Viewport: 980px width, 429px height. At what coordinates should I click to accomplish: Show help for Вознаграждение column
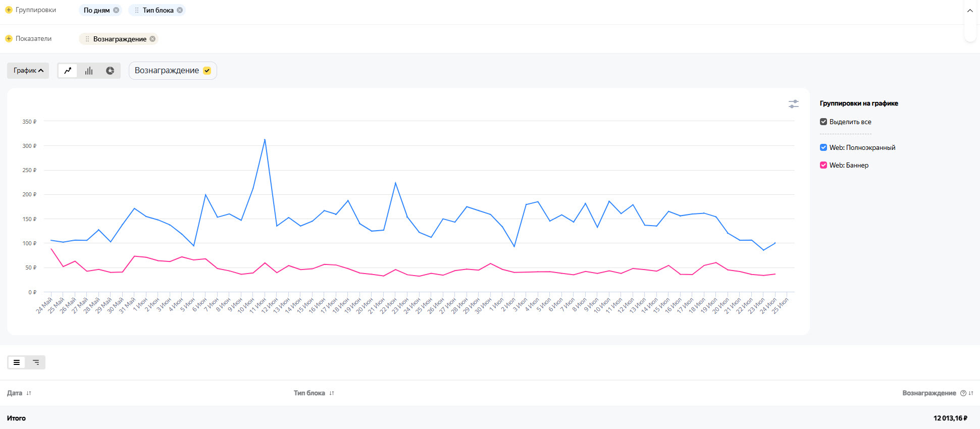pos(963,393)
